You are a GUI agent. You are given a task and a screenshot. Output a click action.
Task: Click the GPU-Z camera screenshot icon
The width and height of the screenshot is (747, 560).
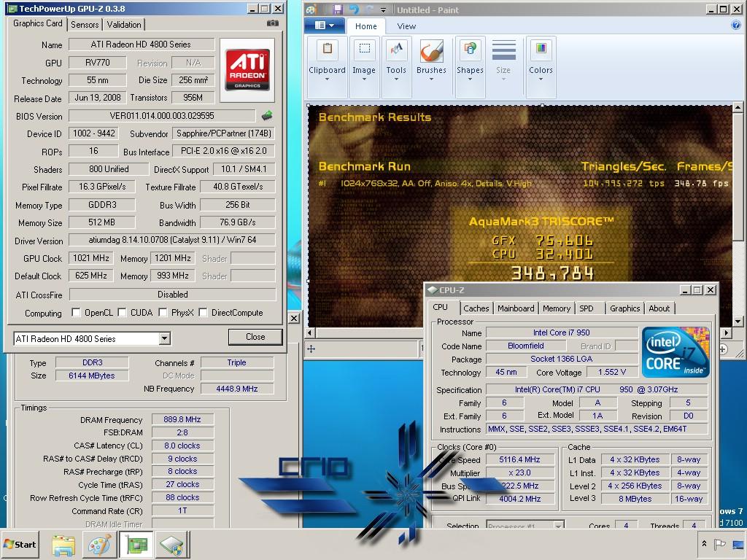[x=273, y=23]
